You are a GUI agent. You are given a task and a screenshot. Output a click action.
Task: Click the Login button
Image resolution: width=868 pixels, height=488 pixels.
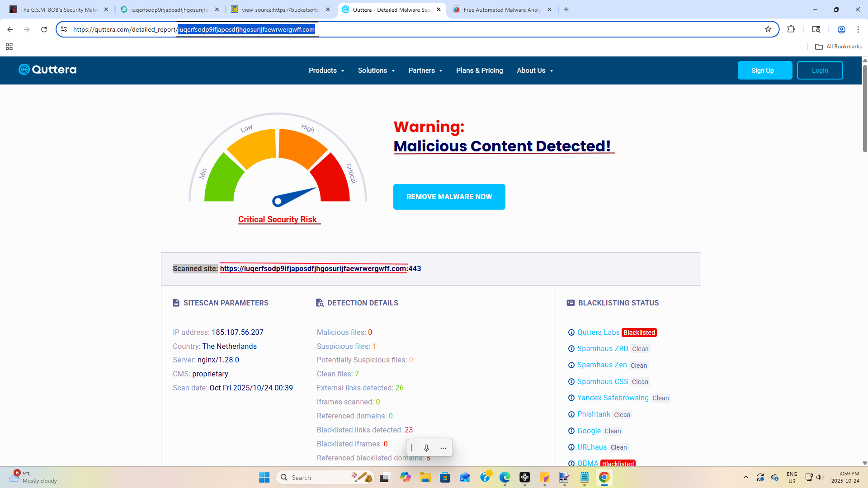[x=820, y=70]
